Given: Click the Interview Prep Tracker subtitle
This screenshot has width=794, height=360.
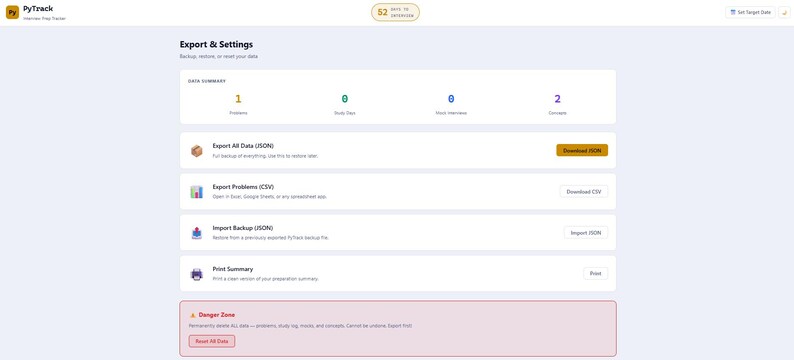Looking at the screenshot, I should click(45, 18).
